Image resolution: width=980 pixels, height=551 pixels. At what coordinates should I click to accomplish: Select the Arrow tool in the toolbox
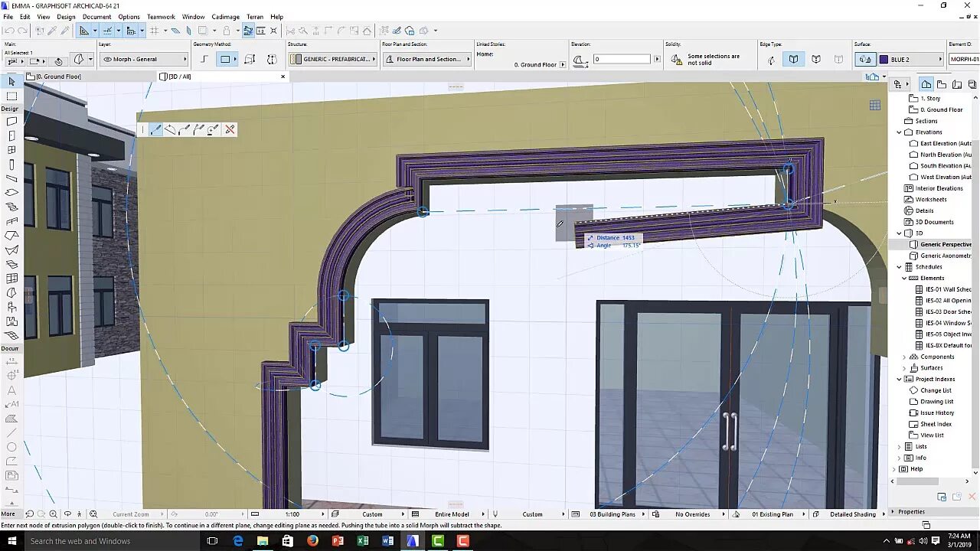(11, 81)
